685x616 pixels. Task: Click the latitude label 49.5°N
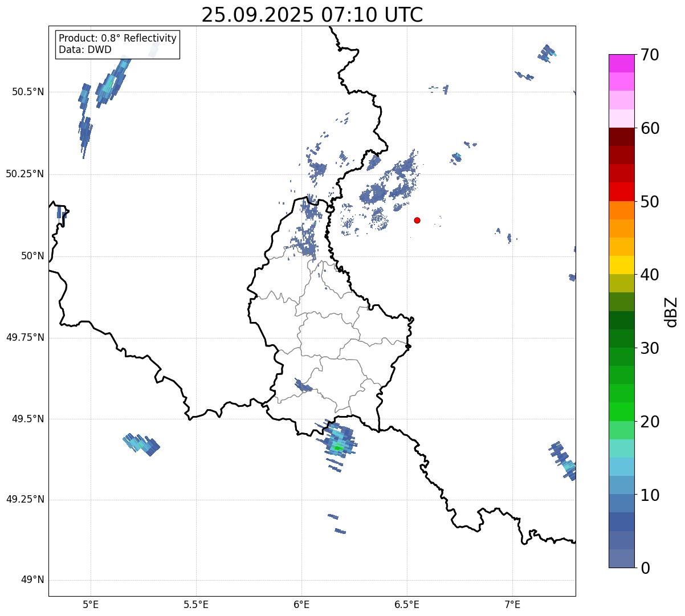pos(28,419)
